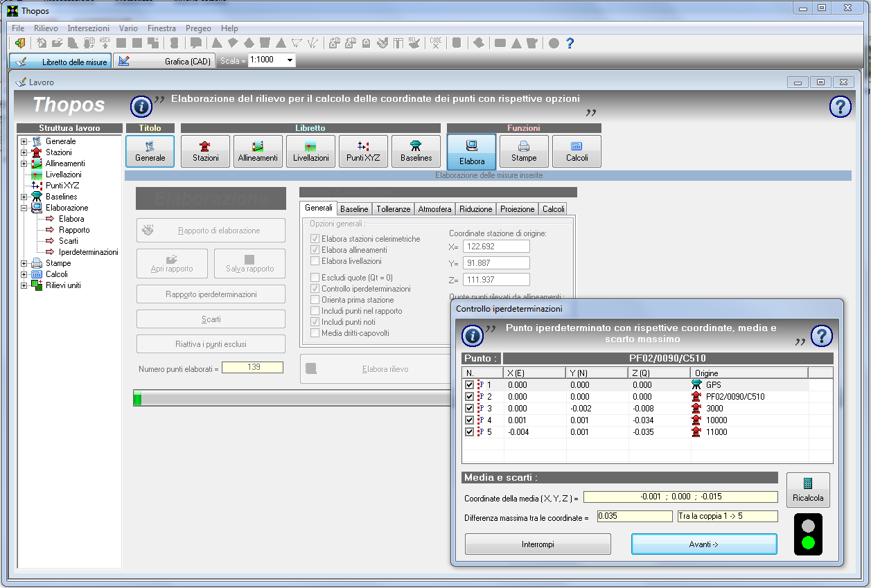Click the help icon in Lavoro header
This screenshot has width=871, height=588.
841,106
